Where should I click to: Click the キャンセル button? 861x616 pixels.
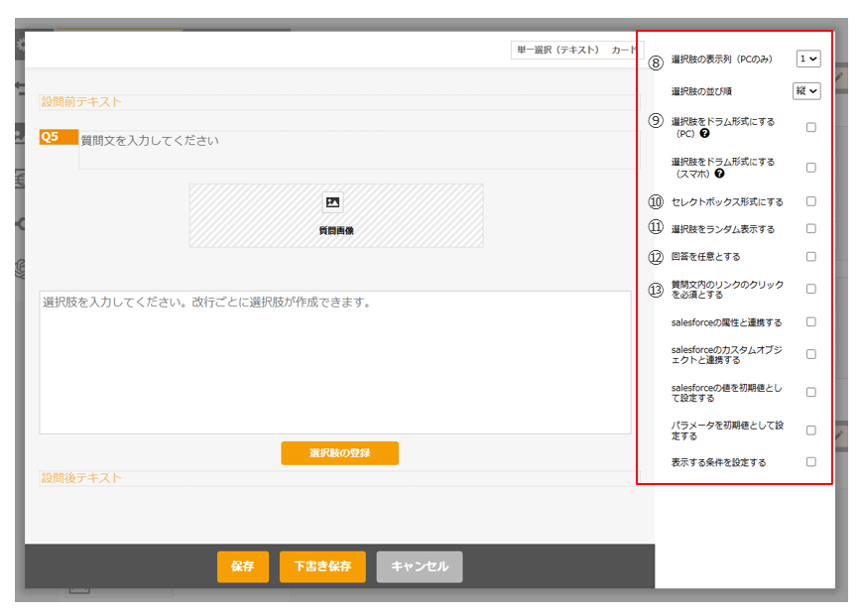(x=420, y=566)
